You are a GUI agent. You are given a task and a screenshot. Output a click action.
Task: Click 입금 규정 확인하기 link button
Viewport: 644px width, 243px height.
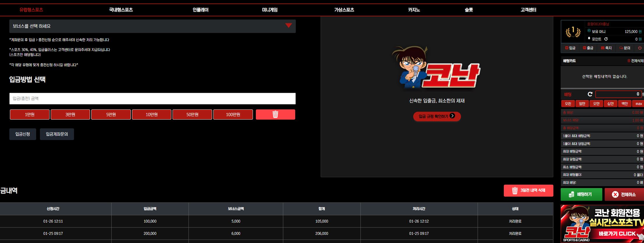(x=437, y=116)
